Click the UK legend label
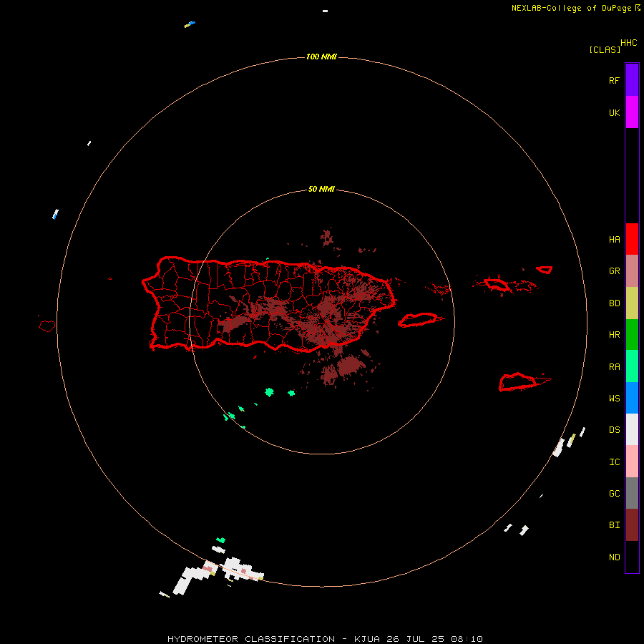 pos(614,112)
